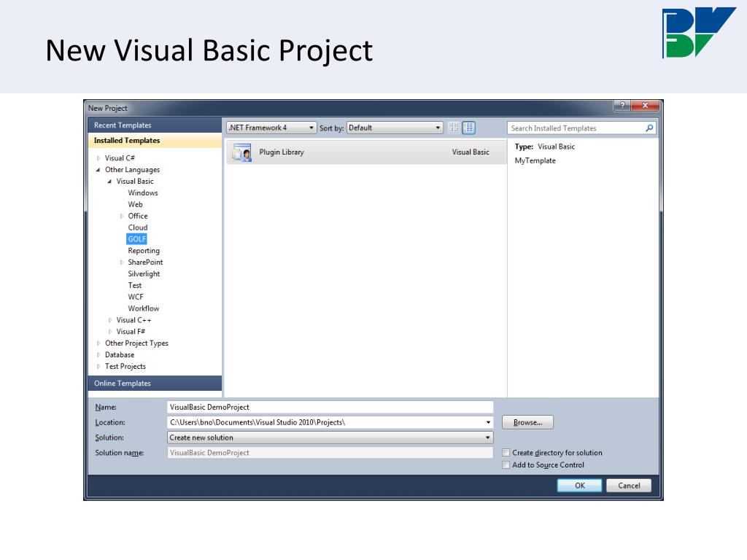Viewport: 747px width, 560px height.
Task: Click the Plugin Library template icon
Action: pyautogui.click(x=242, y=152)
